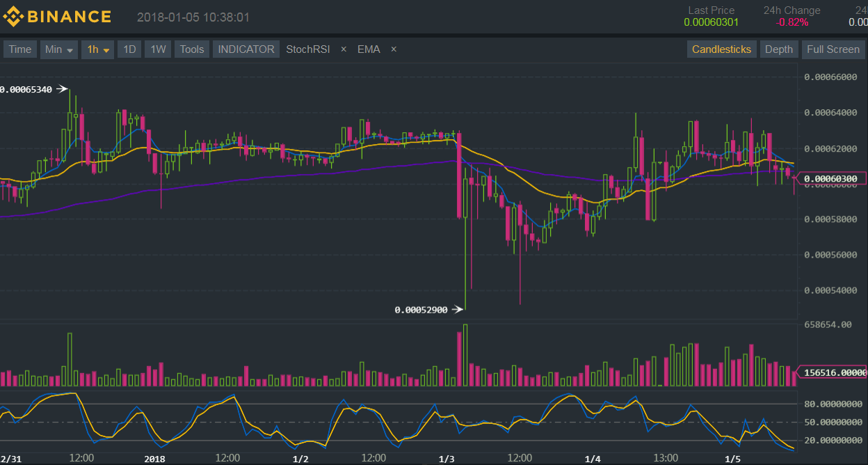Click the 13:00 label on time axis
The width and height of the screenshot is (868, 465).
[666, 459]
